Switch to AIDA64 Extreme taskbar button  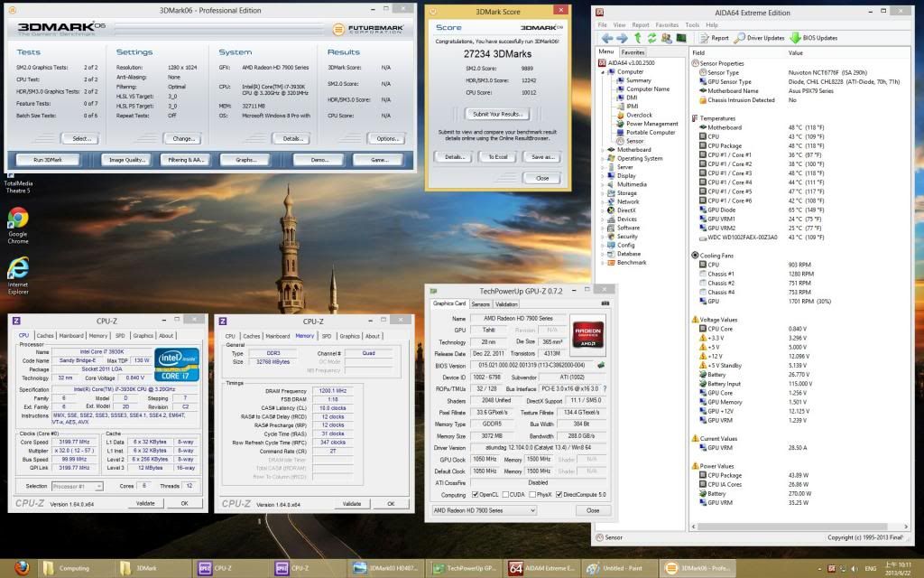[x=542, y=568]
